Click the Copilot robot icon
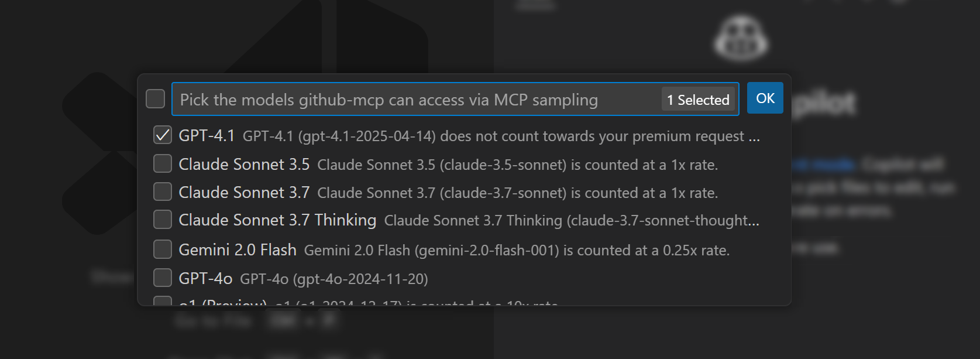 (x=740, y=36)
